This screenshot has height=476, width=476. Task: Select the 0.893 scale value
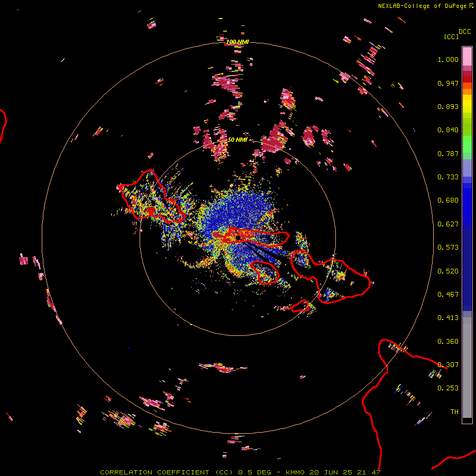click(x=448, y=106)
